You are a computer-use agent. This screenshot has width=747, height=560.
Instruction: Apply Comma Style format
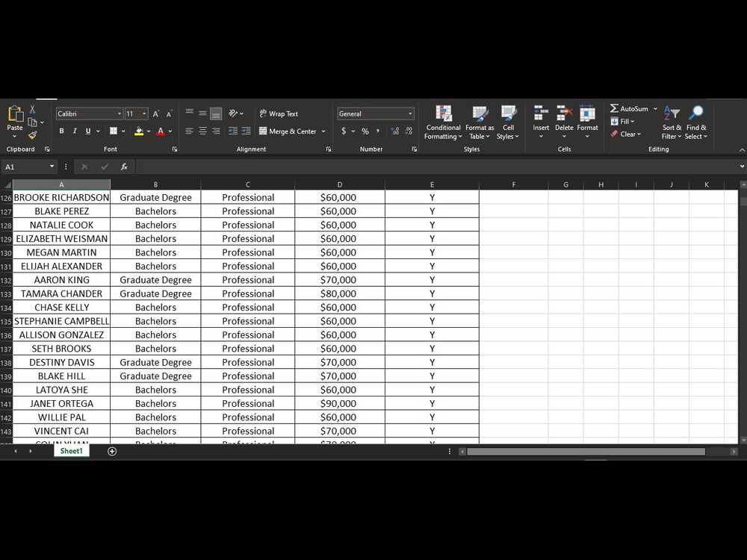[378, 131]
